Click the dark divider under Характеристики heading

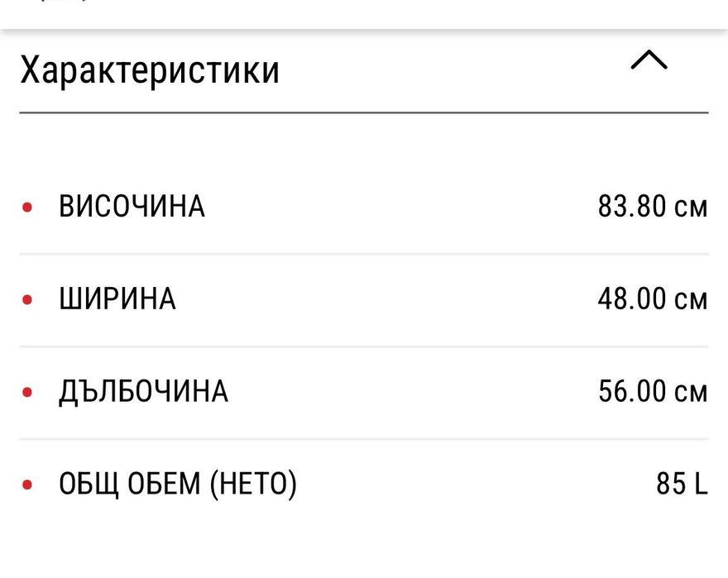pyautogui.click(x=364, y=112)
